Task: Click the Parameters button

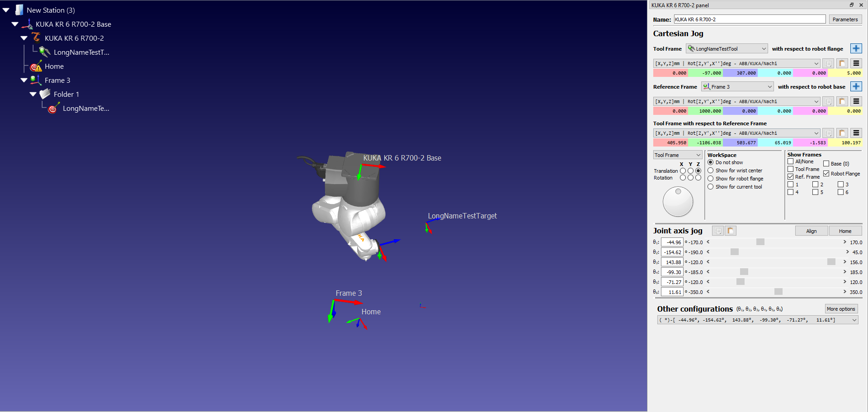Action: click(845, 19)
